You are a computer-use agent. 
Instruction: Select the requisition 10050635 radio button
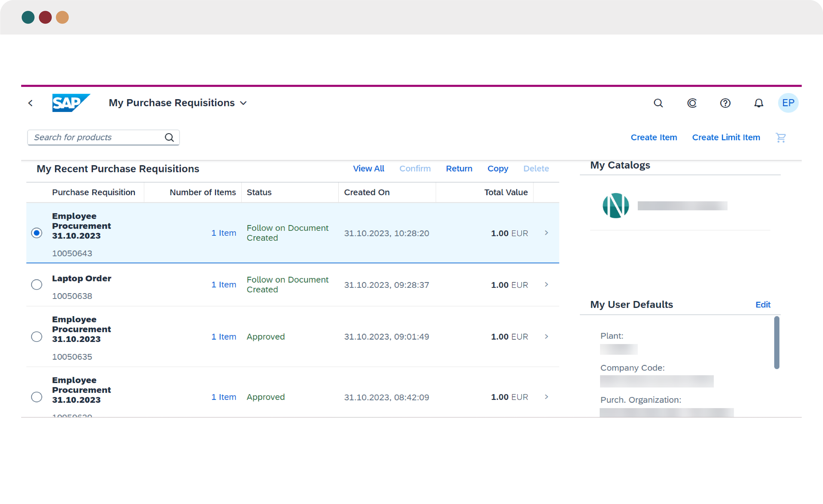pyautogui.click(x=37, y=336)
